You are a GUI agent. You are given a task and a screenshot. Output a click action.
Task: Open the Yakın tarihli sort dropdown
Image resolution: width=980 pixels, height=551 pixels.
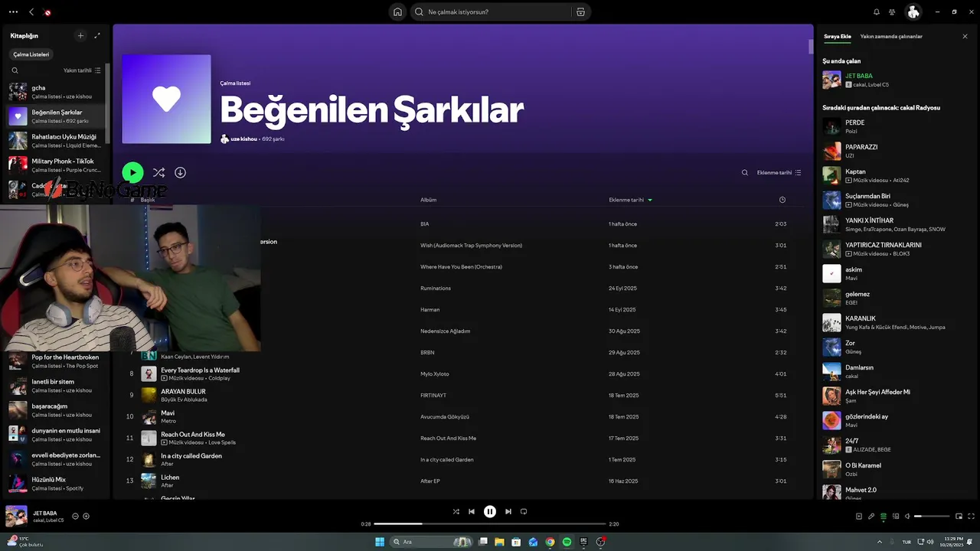click(82, 70)
